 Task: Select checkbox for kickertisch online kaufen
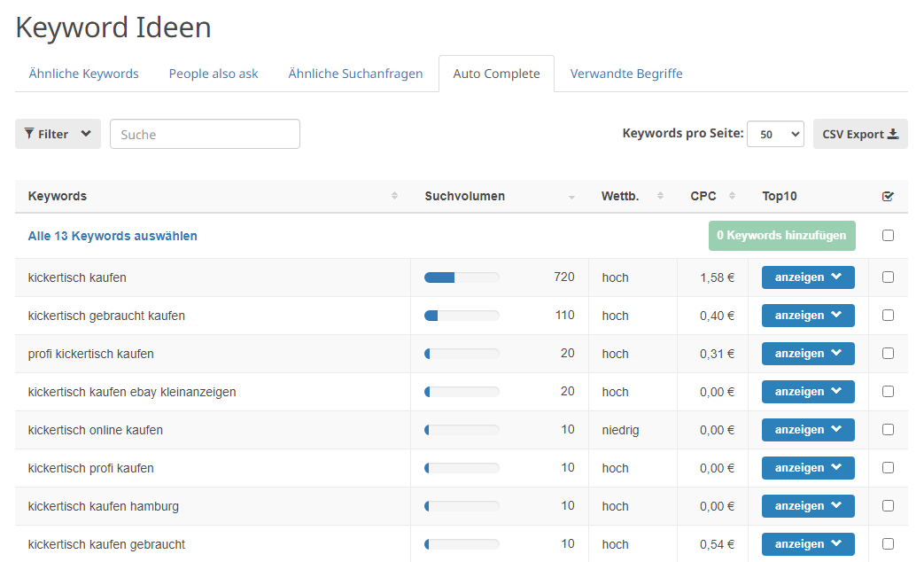[888, 430]
